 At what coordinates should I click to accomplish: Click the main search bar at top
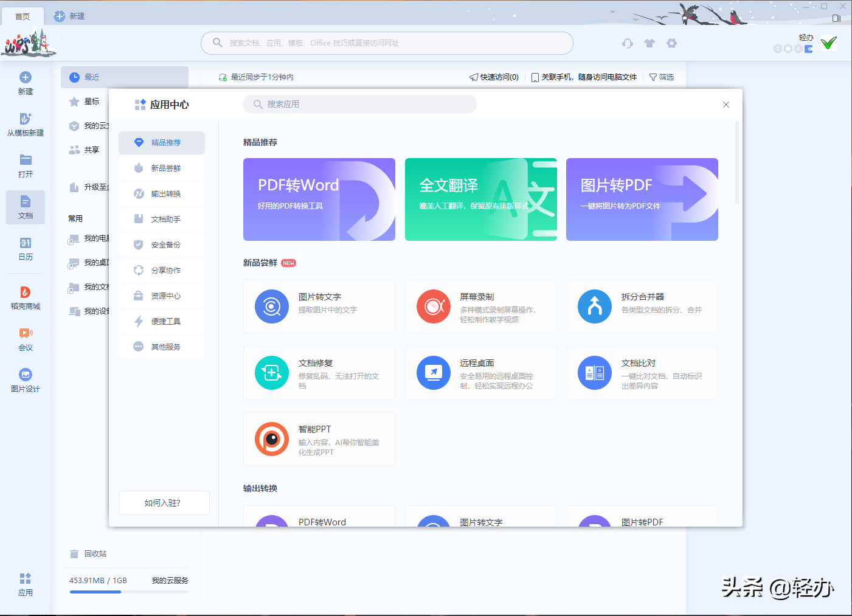coord(387,43)
